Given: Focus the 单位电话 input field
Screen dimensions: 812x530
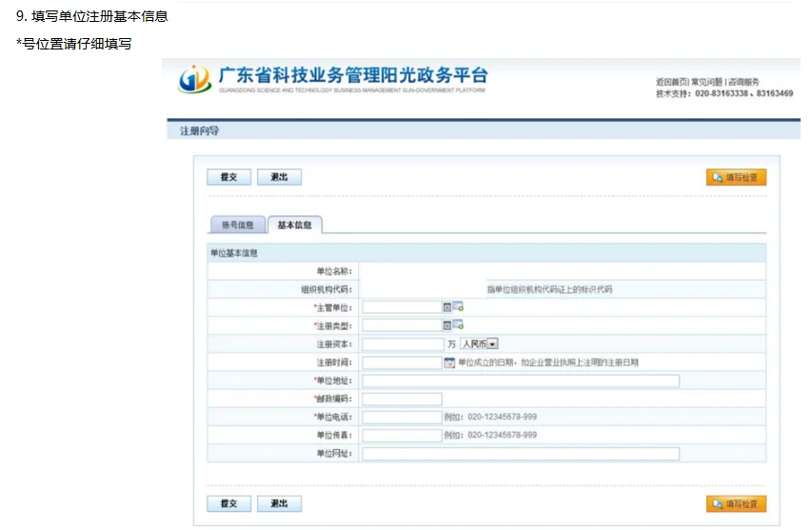Looking at the screenshot, I should click(x=402, y=417).
